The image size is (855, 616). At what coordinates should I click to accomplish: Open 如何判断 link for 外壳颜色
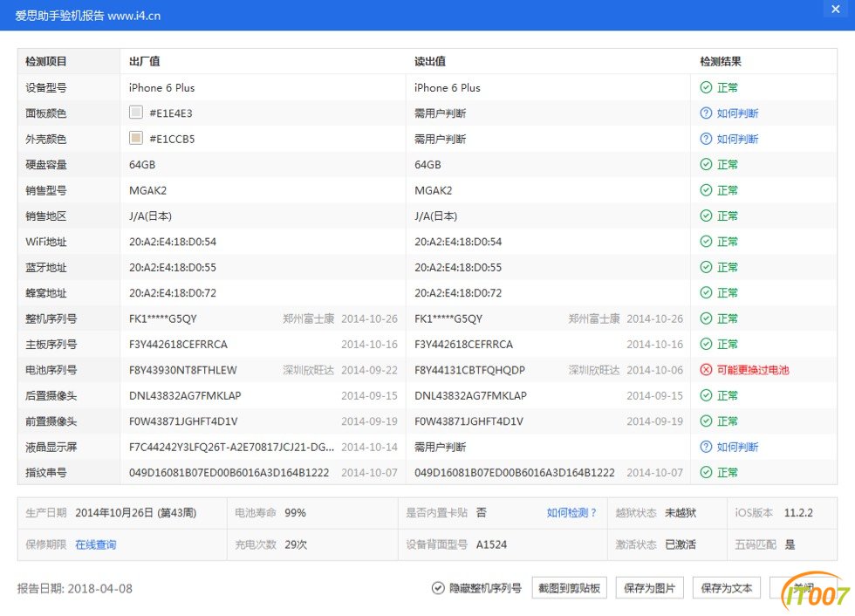738,139
